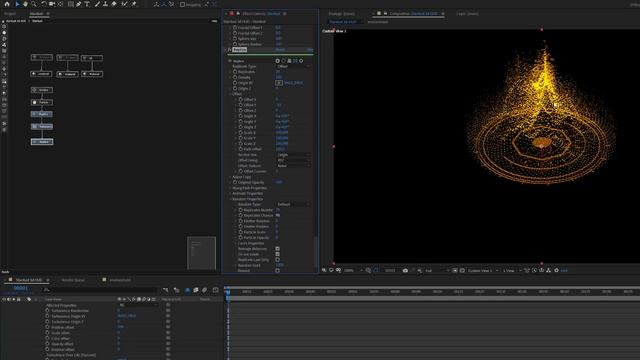Click the Stardust graph minimap thumbnail
The height and width of the screenshot is (360, 640).
click(x=201, y=253)
